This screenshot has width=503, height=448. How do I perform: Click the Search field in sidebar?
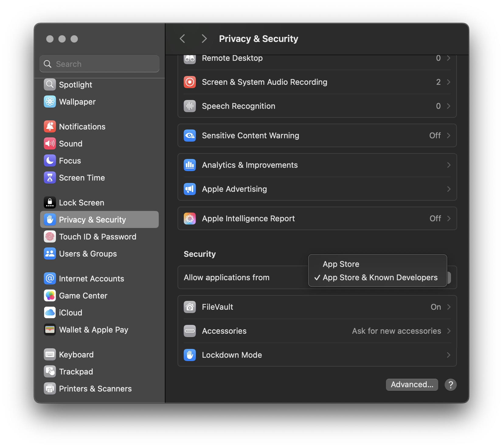coord(99,64)
